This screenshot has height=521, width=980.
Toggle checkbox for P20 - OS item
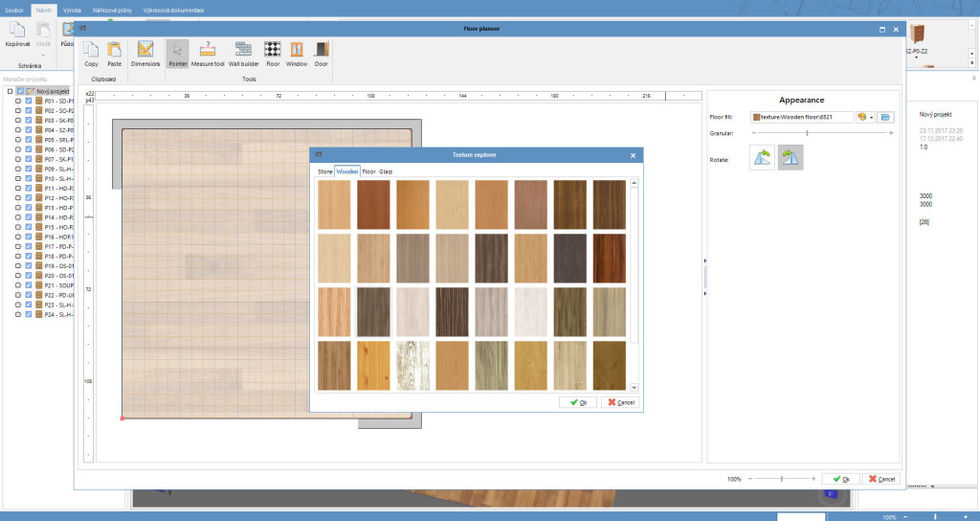(x=29, y=275)
